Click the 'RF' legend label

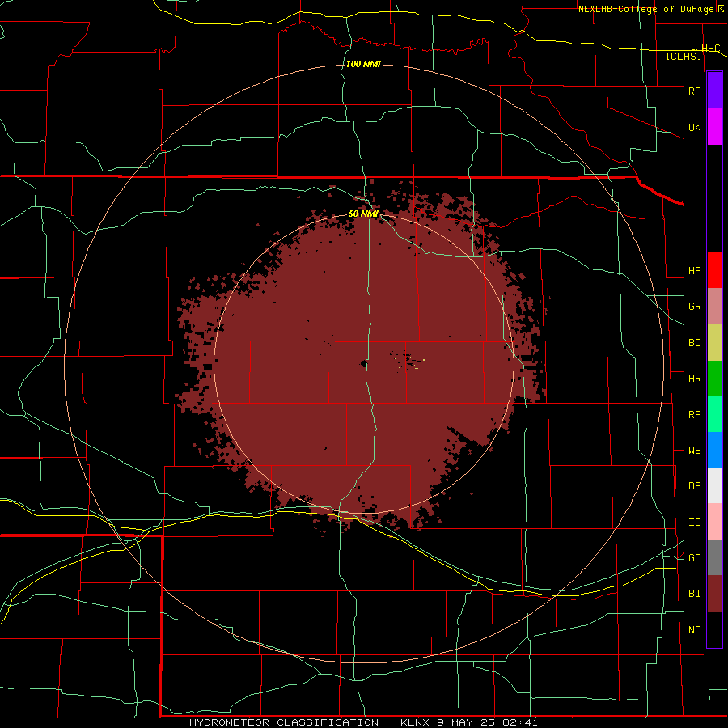[694, 91]
